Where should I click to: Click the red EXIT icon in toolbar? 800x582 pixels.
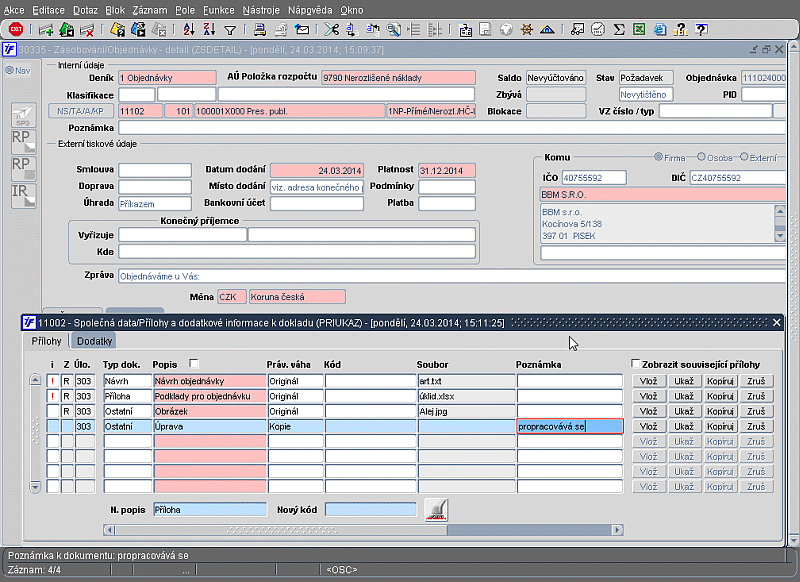coord(17,29)
